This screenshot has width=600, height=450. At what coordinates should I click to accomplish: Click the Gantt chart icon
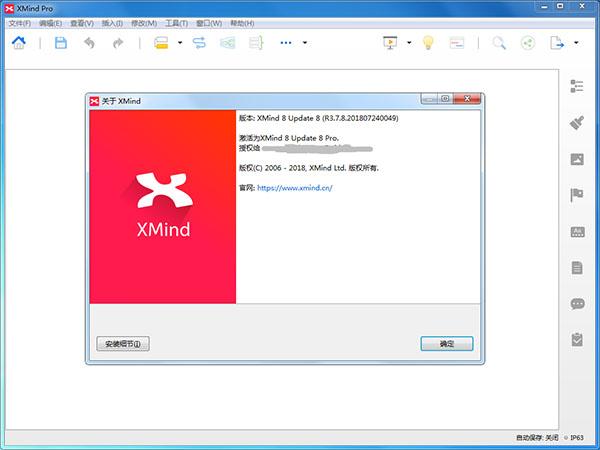[x=457, y=43]
